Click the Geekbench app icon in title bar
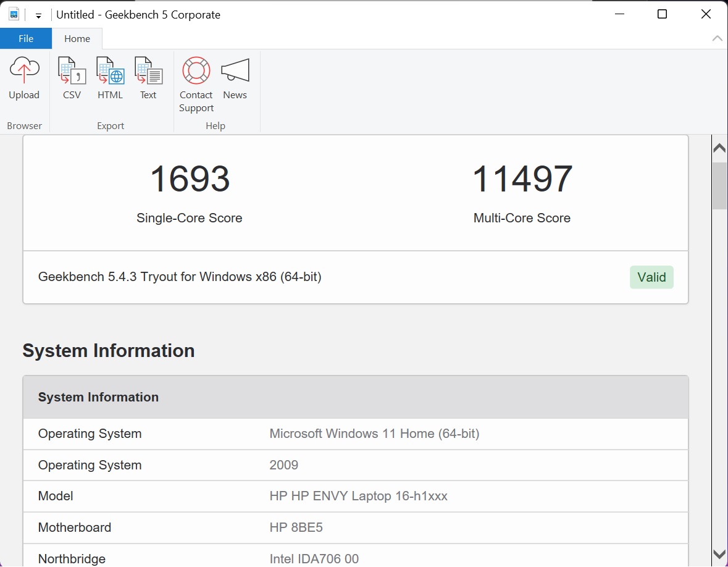728x567 pixels. [x=14, y=14]
